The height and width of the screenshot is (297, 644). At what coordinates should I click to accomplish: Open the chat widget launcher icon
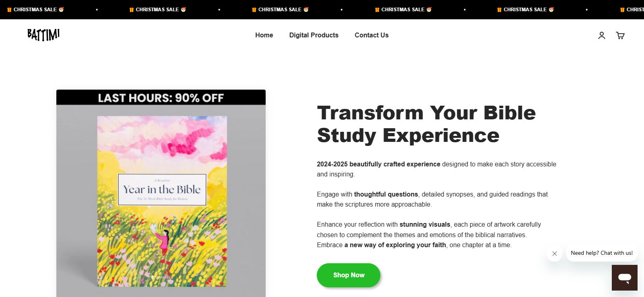pyautogui.click(x=624, y=277)
